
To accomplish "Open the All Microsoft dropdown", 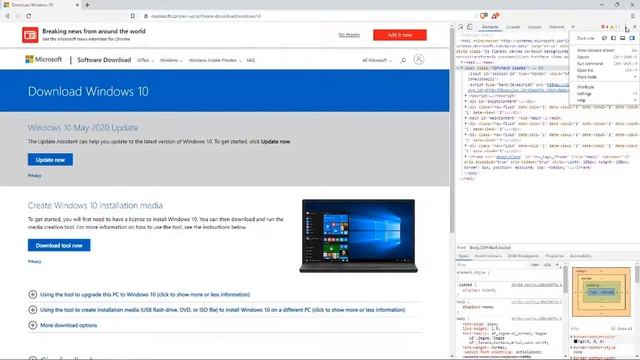I will click(377, 60).
